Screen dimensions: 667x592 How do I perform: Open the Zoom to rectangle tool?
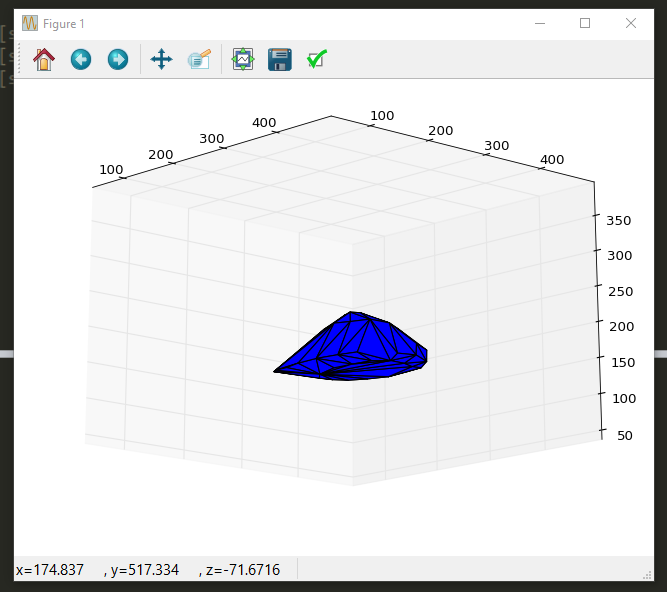click(x=199, y=59)
